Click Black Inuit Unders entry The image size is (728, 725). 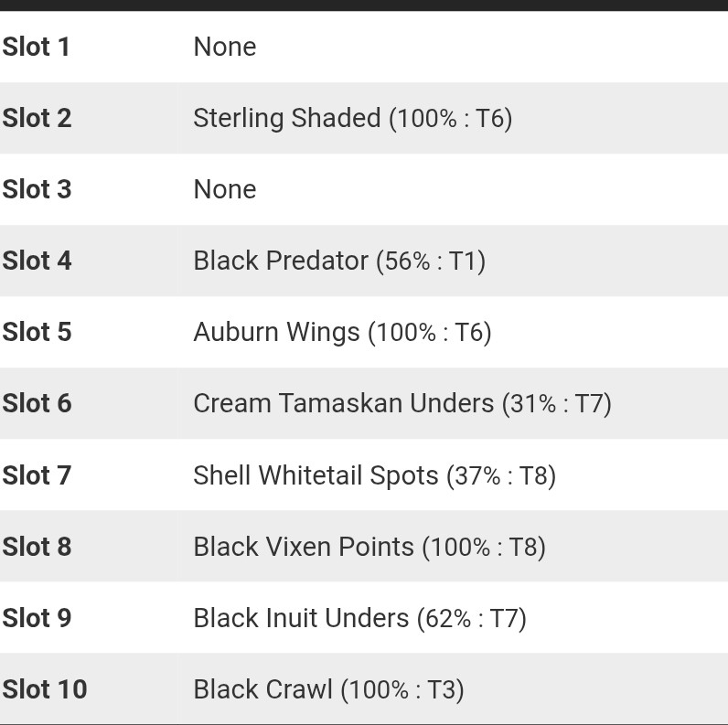[x=359, y=618]
